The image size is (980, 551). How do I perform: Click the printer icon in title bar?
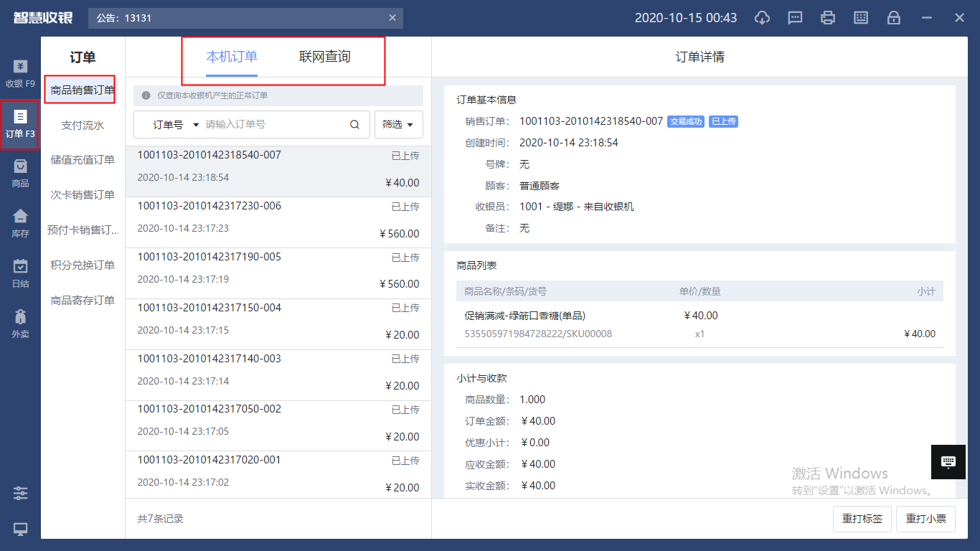pos(828,18)
